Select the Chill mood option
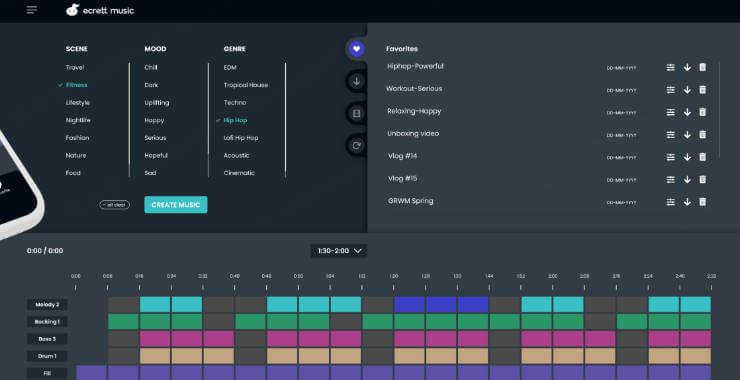 [151, 68]
